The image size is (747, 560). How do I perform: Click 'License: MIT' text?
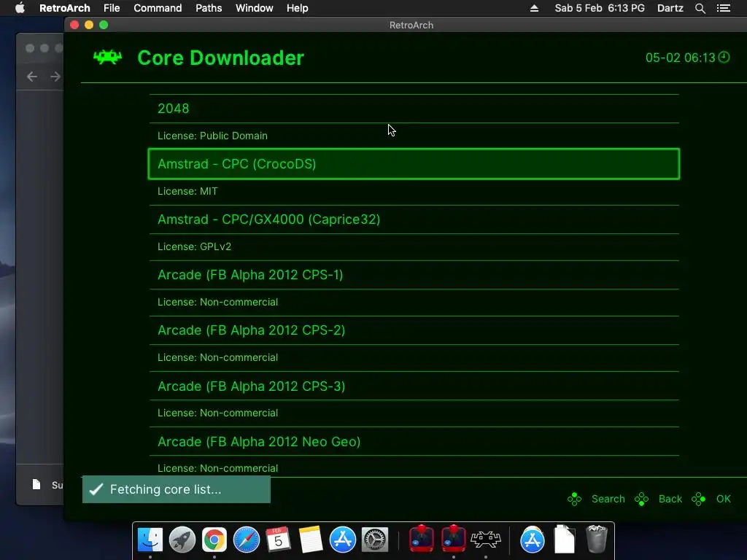(x=187, y=191)
